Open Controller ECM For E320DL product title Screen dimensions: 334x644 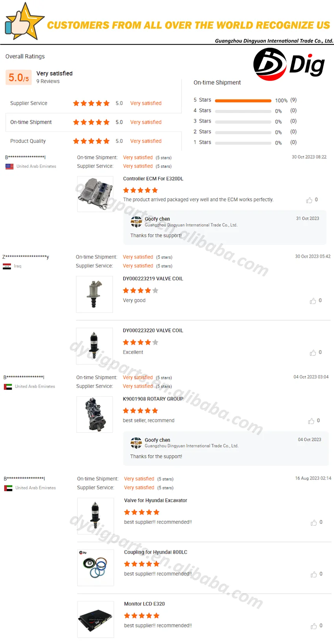point(153,179)
